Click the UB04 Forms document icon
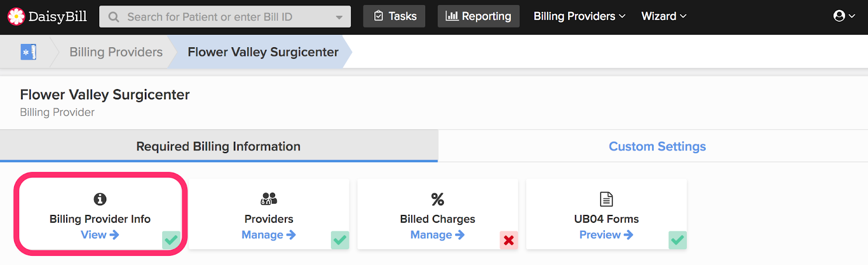The width and height of the screenshot is (868, 265). tap(607, 199)
